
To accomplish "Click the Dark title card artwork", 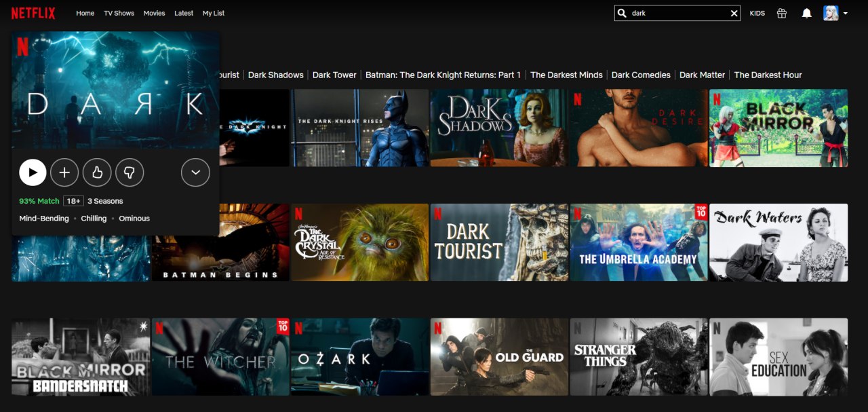I will click(x=115, y=90).
